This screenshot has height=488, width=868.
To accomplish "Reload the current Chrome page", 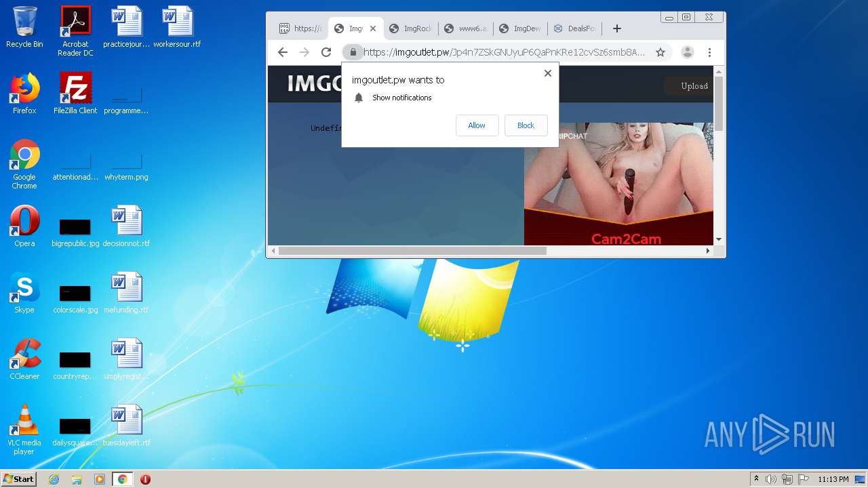I will click(326, 52).
